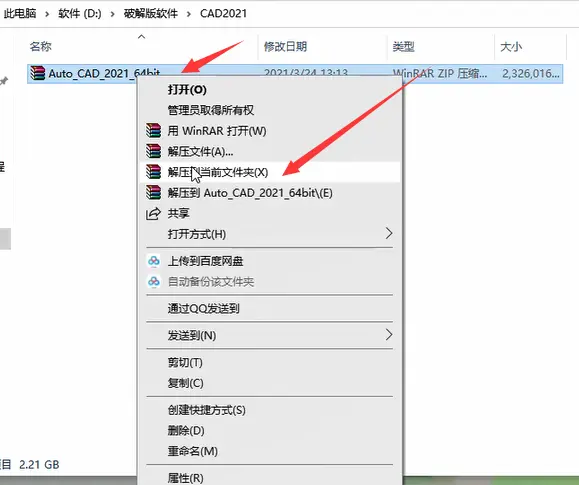579x485 pixels.
Task: Select 重命名(M) entry
Action: click(270, 451)
